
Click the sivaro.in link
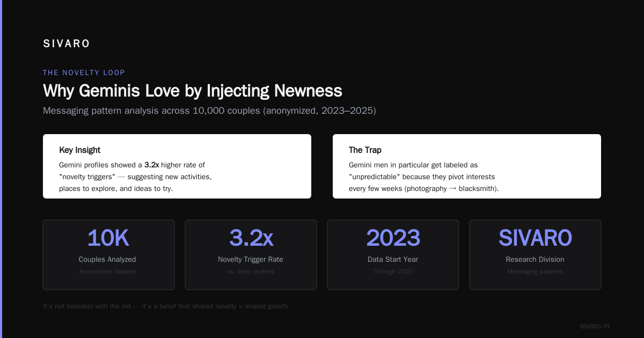point(595,326)
